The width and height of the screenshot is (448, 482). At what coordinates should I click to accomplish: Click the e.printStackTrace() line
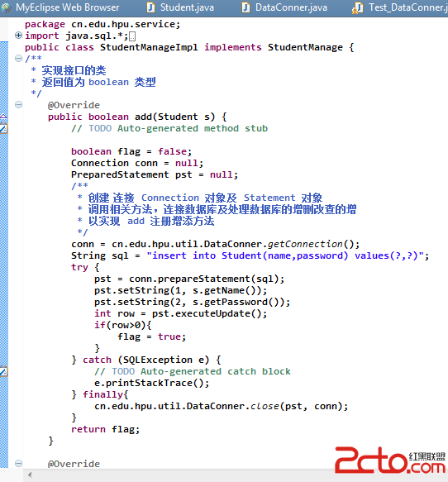[151, 383]
